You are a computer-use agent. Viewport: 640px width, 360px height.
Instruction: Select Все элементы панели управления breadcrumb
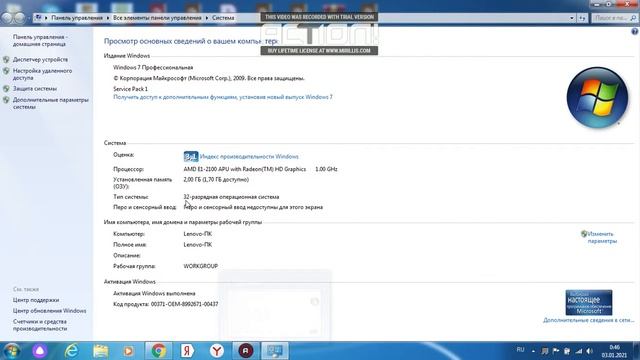pyautogui.click(x=157, y=18)
